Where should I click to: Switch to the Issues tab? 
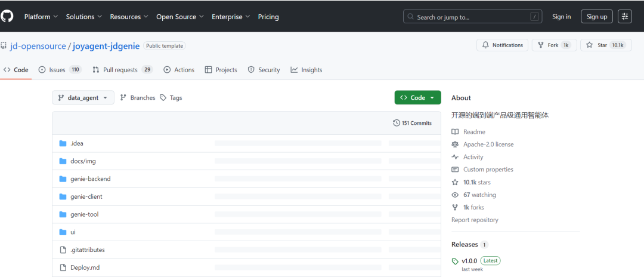pyautogui.click(x=60, y=70)
